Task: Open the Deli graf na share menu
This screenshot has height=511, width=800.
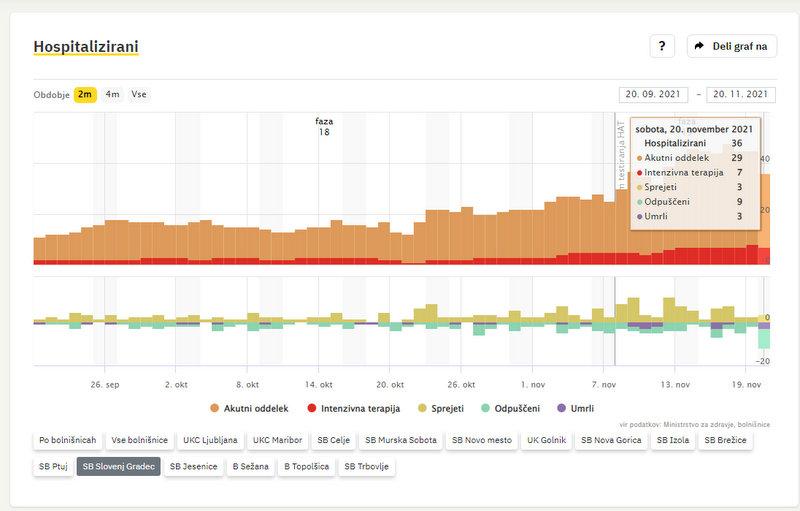Action: pyautogui.click(x=731, y=46)
